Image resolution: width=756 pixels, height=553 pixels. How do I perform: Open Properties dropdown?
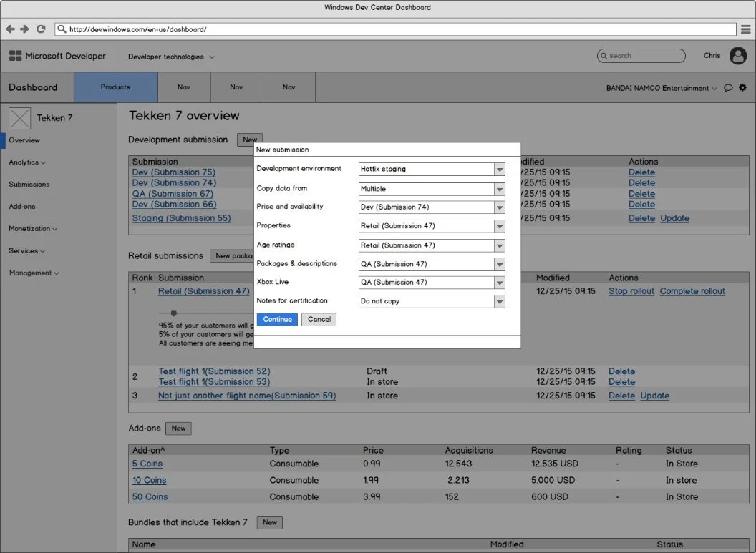point(432,226)
